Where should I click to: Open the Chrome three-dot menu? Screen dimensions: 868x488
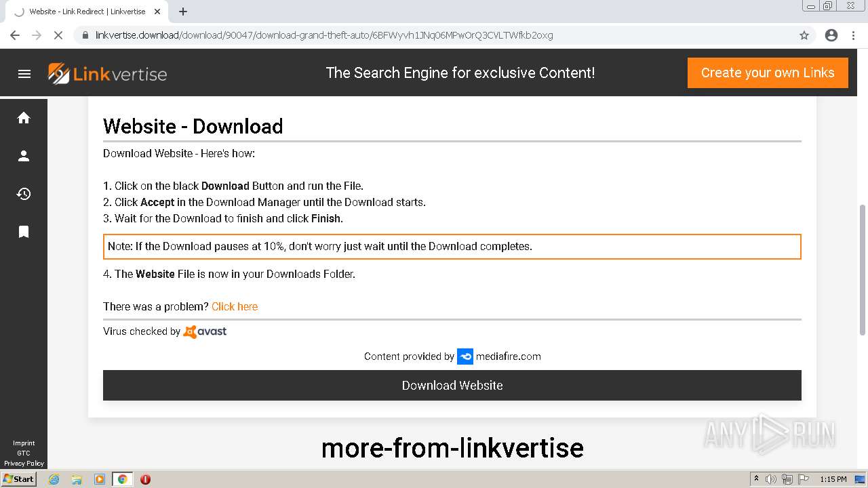click(x=854, y=35)
